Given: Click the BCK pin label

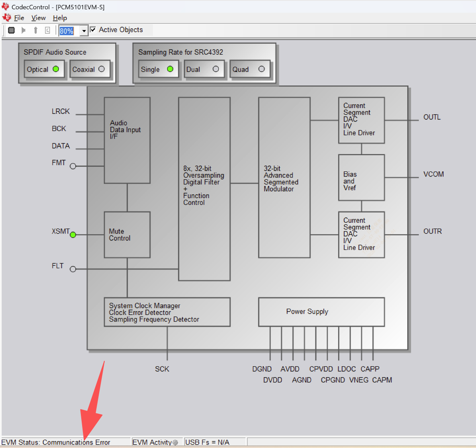Looking at the screenshot, I should [x=59, y=129].
